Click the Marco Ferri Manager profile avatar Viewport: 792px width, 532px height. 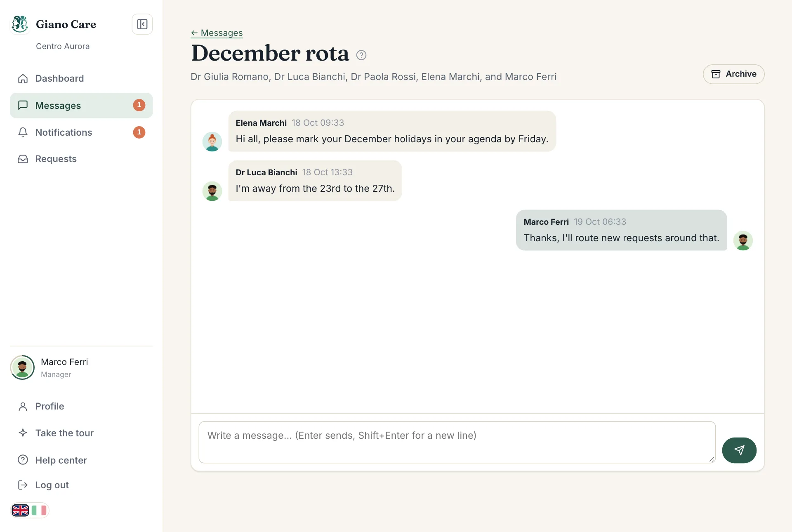tap(22, 367)
